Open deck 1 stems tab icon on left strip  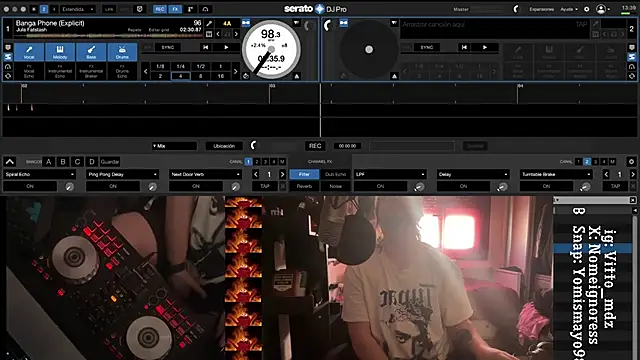(x=8, y=57)
